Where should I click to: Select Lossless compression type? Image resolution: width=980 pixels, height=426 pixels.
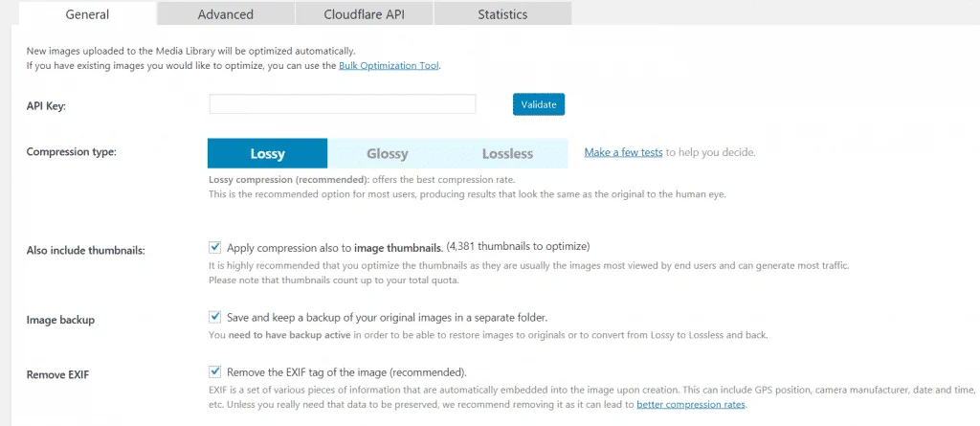(x=507, y=153)
